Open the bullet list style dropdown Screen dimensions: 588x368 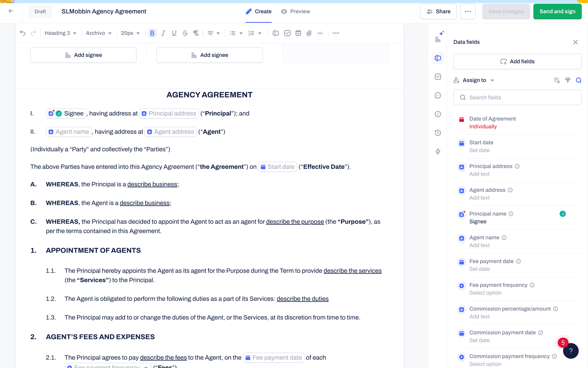(x=241, y=33)
